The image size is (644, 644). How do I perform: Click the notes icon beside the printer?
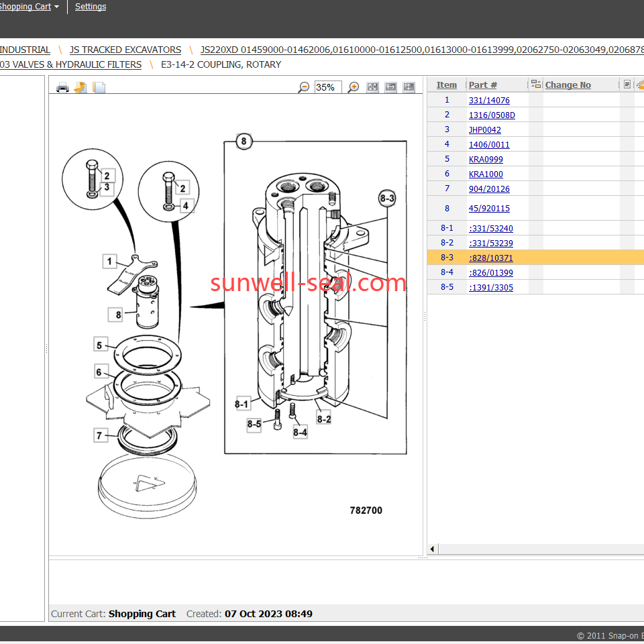click(80, 87)
